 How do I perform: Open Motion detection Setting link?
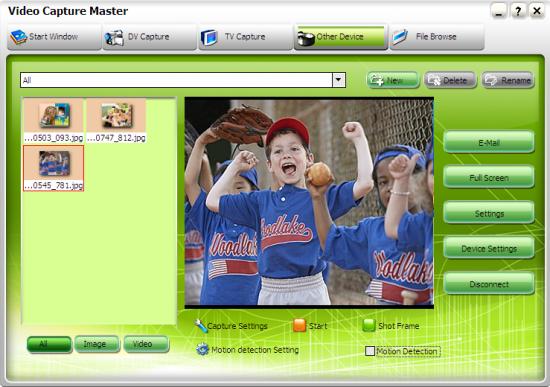tap(255, 350)
